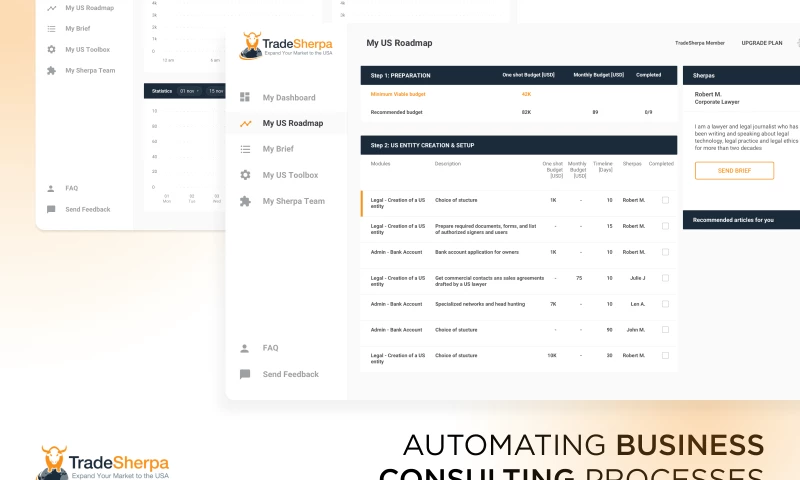Open the 15 nov date dropdown in Statistics

tap(216, 91)
